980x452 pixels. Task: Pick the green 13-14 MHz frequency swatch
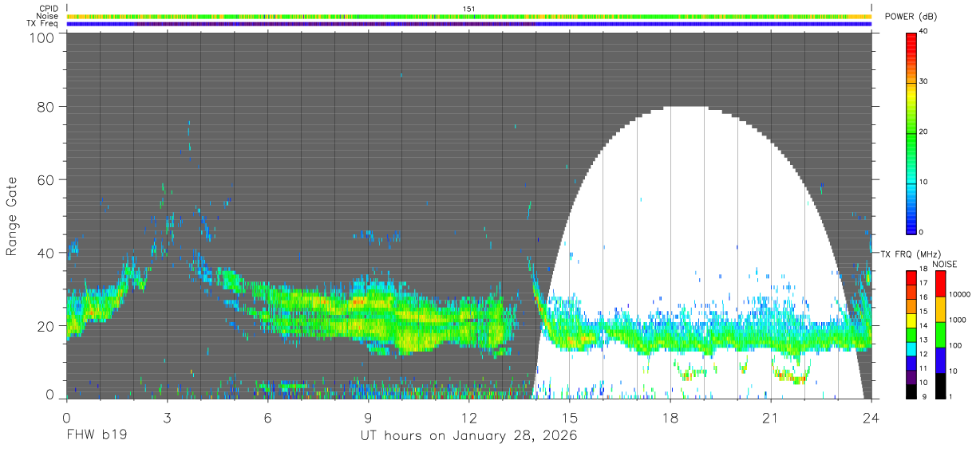[x=911, y=334]
